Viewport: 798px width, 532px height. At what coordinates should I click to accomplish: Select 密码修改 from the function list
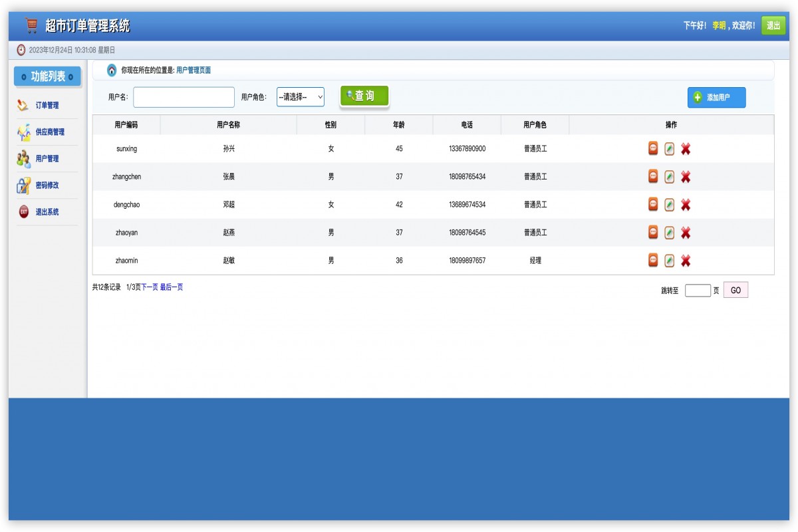(47, 186)
